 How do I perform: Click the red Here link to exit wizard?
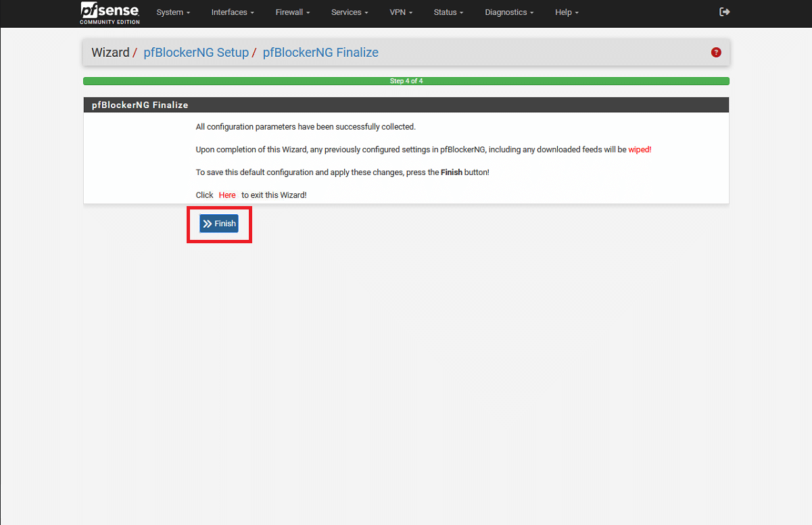click(227, 195)
